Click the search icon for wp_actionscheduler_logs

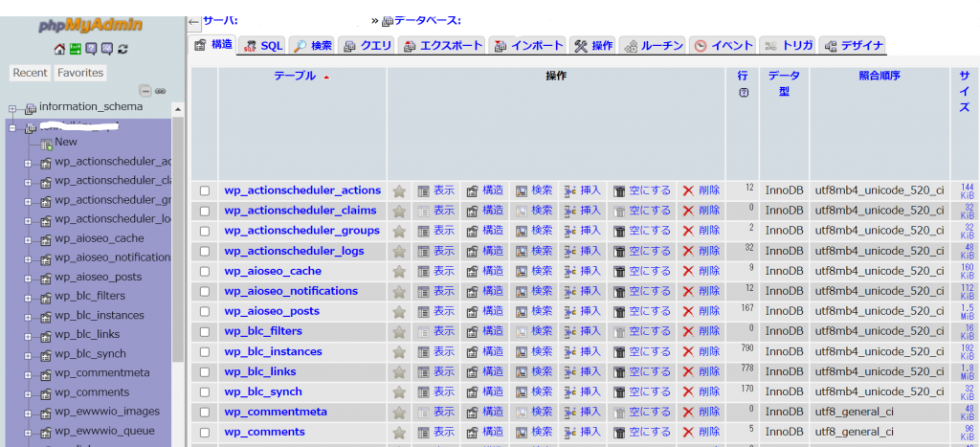[x=522, y=252]
